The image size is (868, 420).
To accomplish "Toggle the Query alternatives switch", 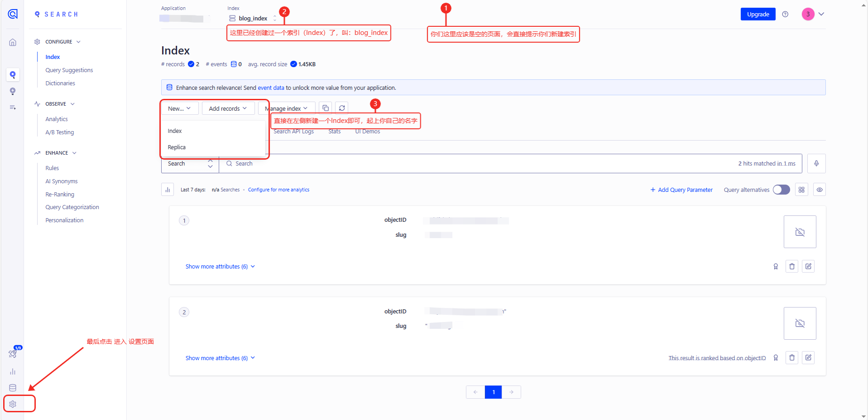I will [781, 190].
